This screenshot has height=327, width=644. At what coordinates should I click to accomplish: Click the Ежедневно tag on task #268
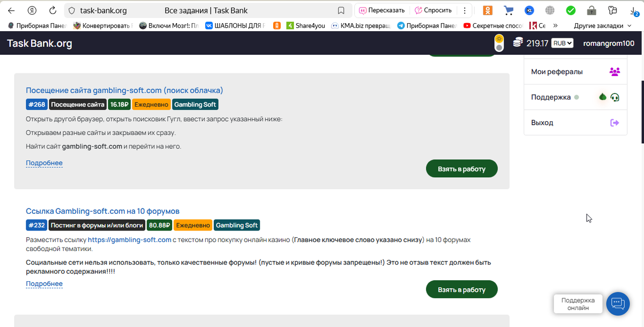(x=151, y=105)
